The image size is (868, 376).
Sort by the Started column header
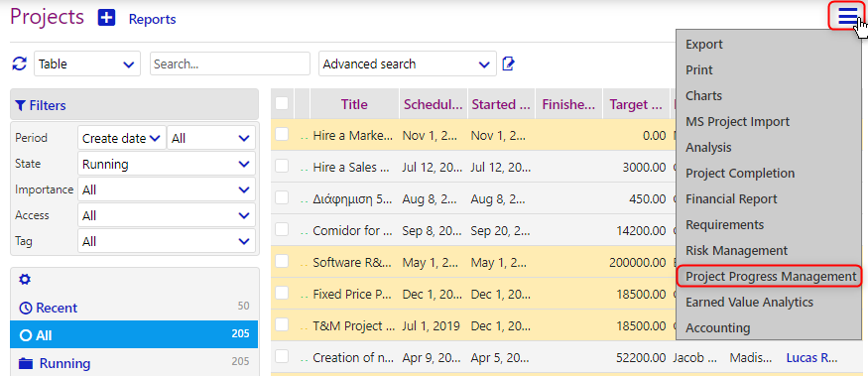(x=501, y=104)
